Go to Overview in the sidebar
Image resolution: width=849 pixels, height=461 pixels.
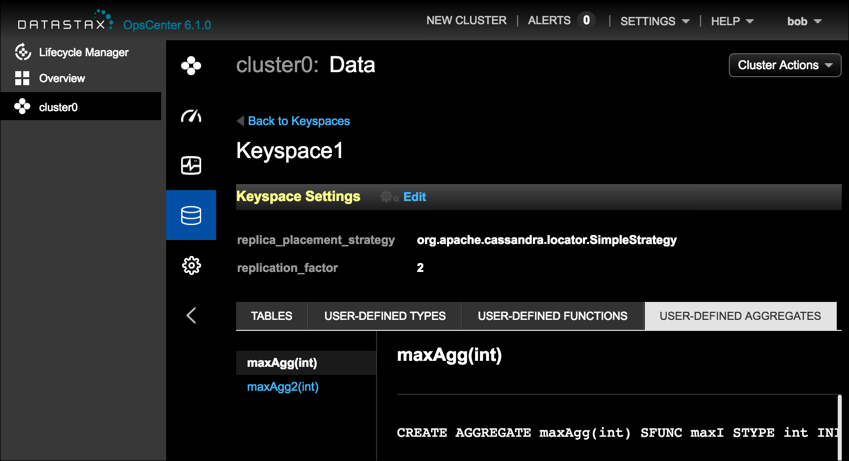click(x=62, y=79)
